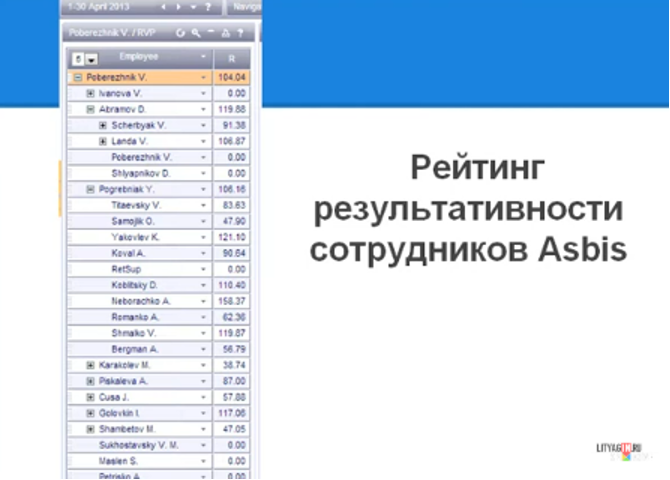Open the row dropdown arrow for Bergman A.
The height and width of the screenshot is (480, 670).
(203, 349)
